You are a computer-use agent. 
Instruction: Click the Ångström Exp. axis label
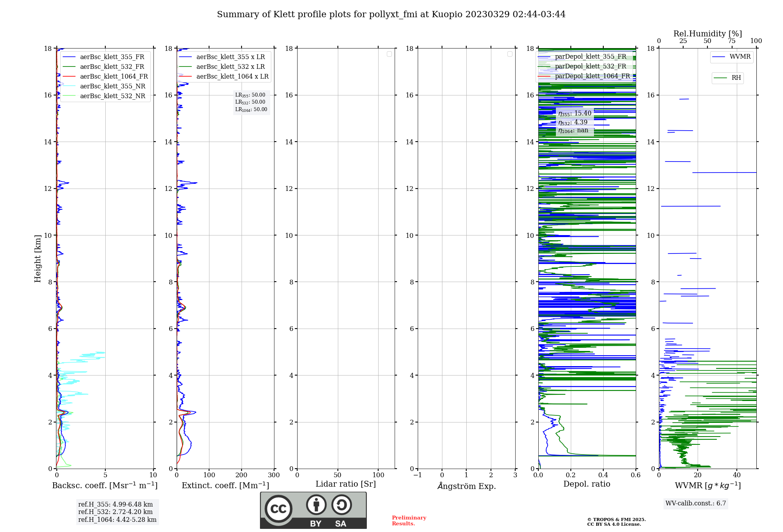click(x=467, y=486)
